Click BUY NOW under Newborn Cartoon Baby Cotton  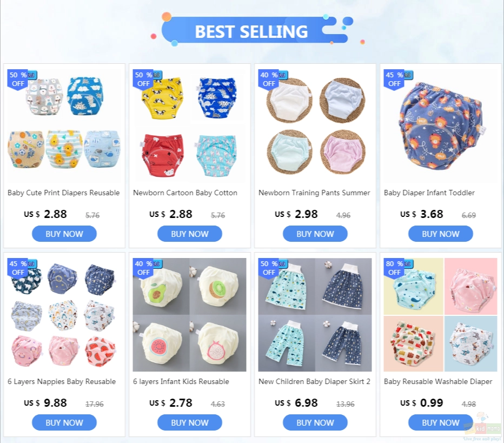point(190,234)
